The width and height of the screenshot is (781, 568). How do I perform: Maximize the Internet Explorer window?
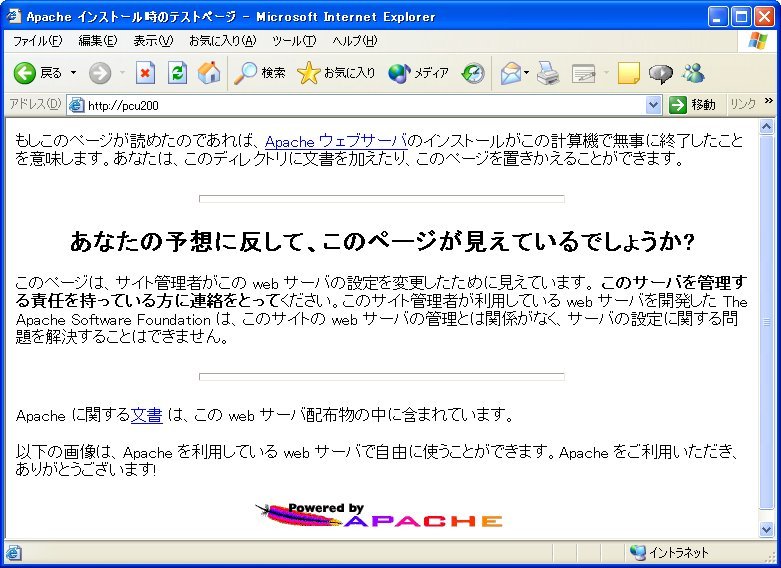point(741,17)
